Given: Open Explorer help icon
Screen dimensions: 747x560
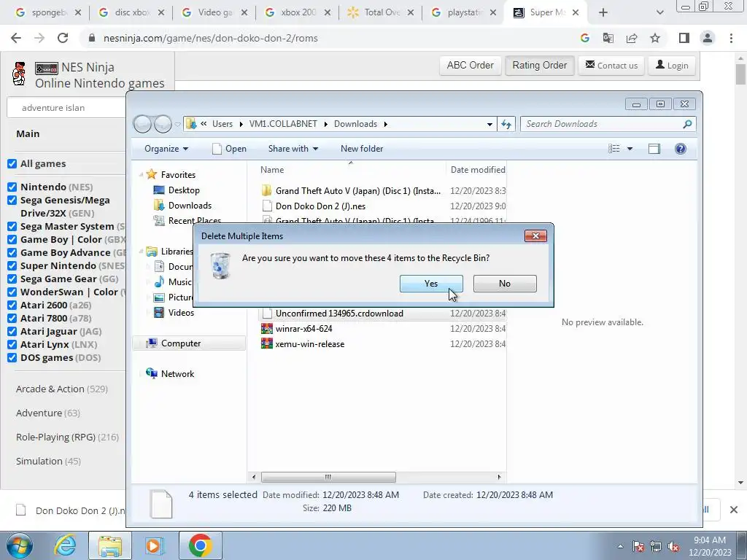Looking at the screenshot, I should coord(681,149).
